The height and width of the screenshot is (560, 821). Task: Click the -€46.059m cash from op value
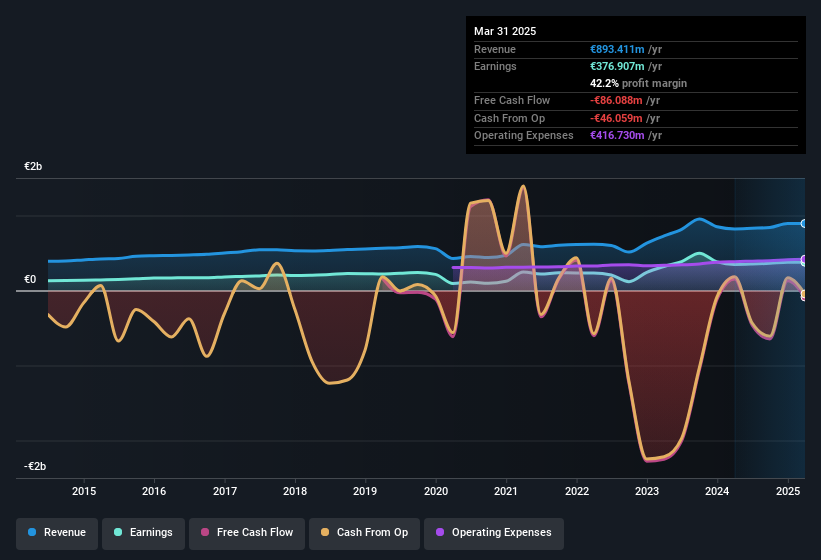click(616, 118)
